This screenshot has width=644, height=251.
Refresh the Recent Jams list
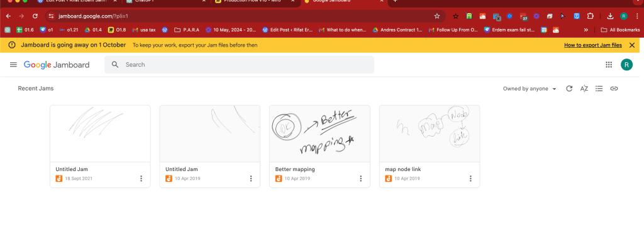[x=569, y=88]
